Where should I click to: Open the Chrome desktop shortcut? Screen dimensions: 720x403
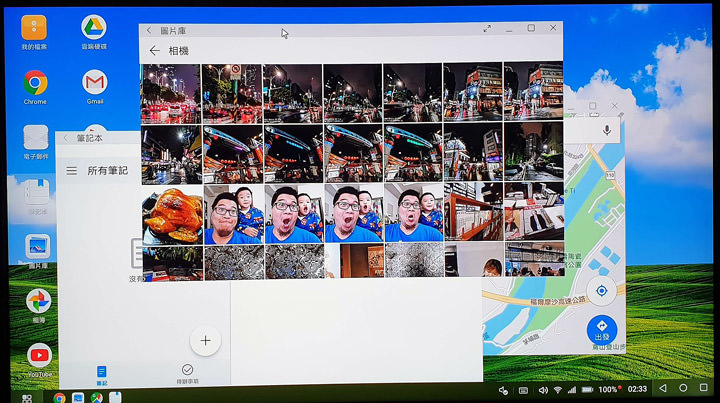pyautogui.click(x=35, y=84)
